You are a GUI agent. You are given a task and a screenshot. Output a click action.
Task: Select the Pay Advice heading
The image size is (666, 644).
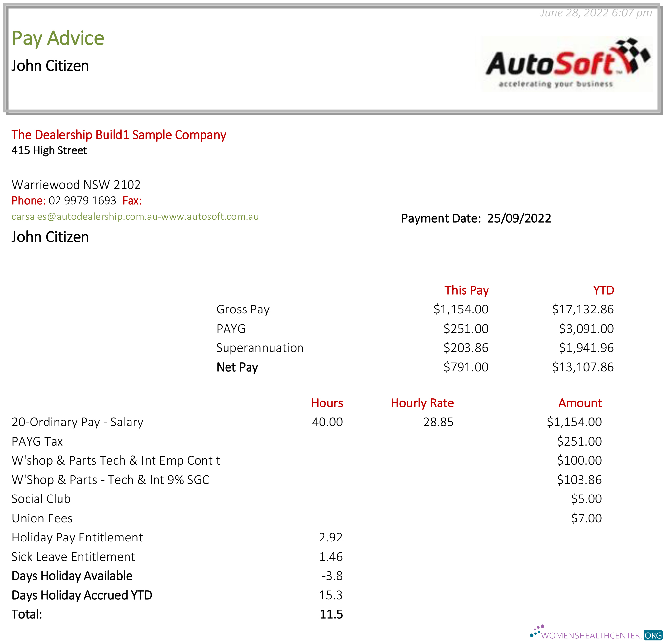point(58,38)
